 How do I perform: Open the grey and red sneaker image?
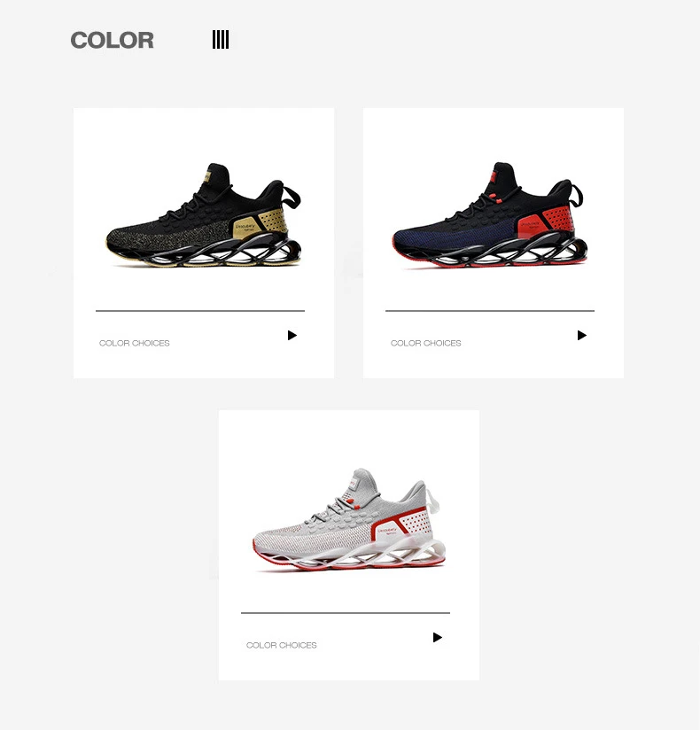point(349,520)
